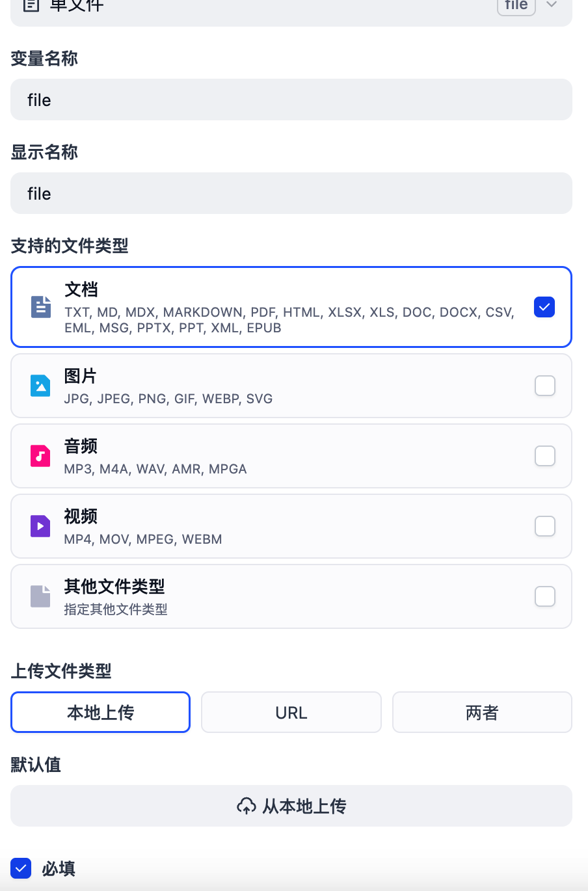Image resolution: width=588 pixels, height=891 pixels.
Task: Uncheck the 必填 required checkbox
Action: point(20,868)
